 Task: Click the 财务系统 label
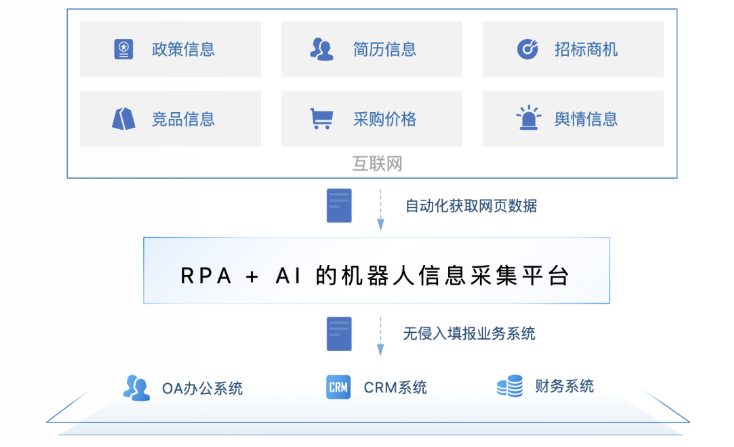564,386
